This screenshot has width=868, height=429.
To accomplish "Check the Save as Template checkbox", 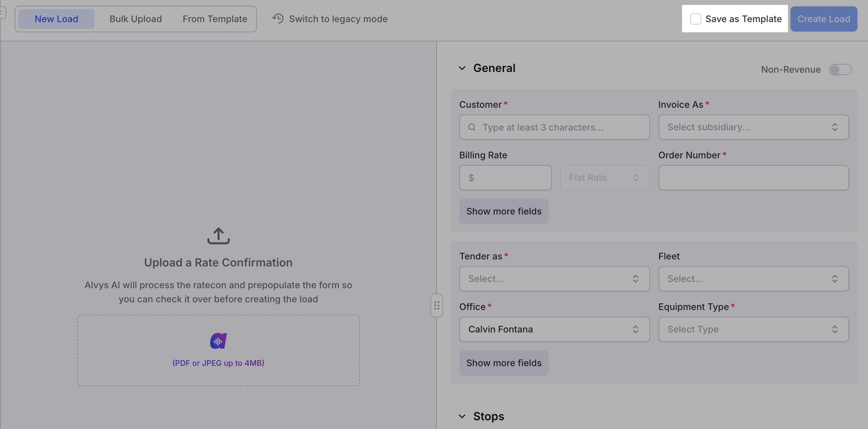I will (x=695, y=19).
